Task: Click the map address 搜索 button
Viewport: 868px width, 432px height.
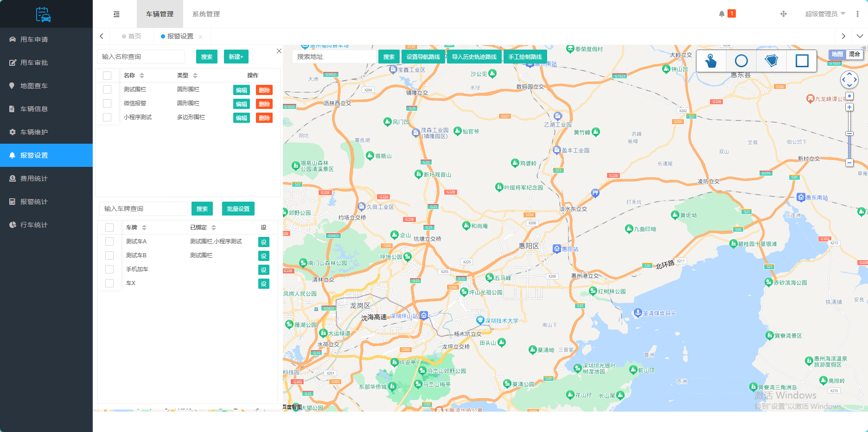Action: click(389, 57)
